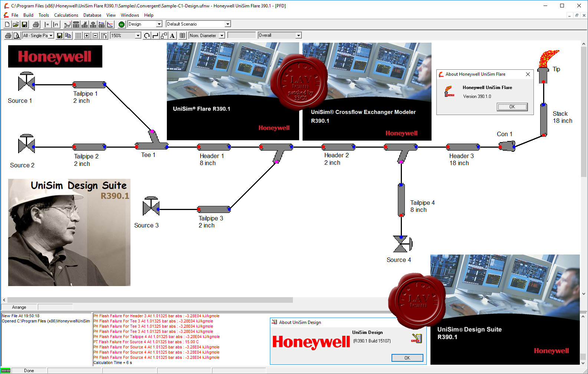
Task: Click the Done status bar text
Action: tap(29, 371)
